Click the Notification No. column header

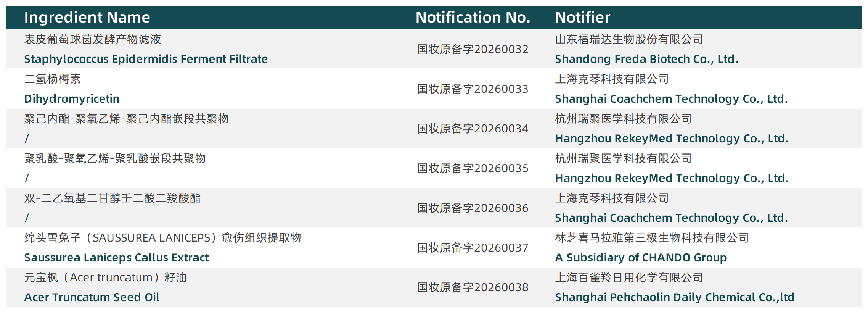pos(473,18)
